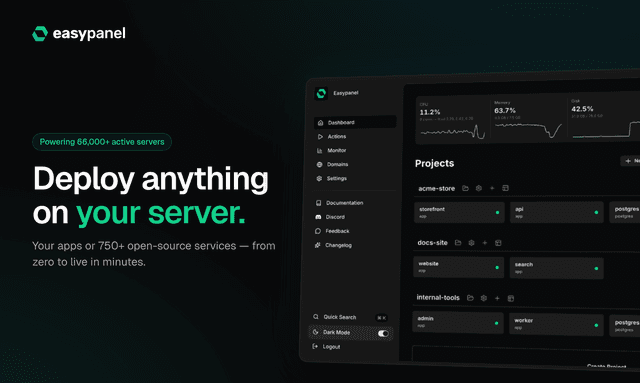Click the Discord logo icon

coord(318,217)
